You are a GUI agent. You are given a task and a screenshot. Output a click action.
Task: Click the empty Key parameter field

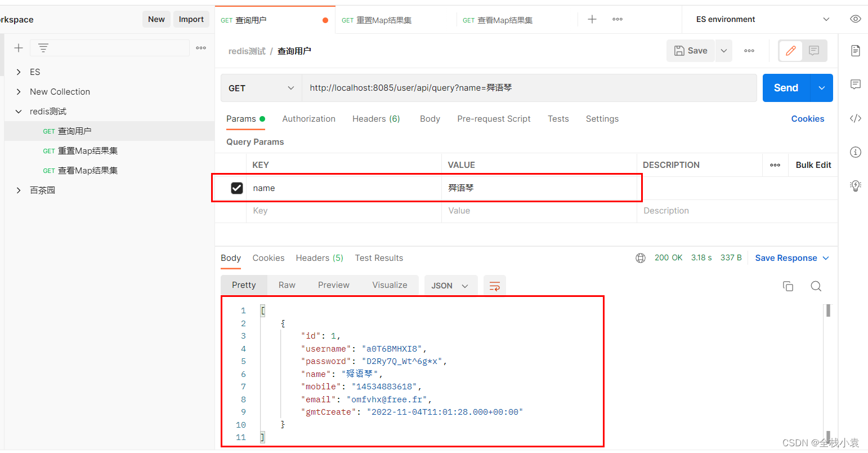[x=343, y=211]
